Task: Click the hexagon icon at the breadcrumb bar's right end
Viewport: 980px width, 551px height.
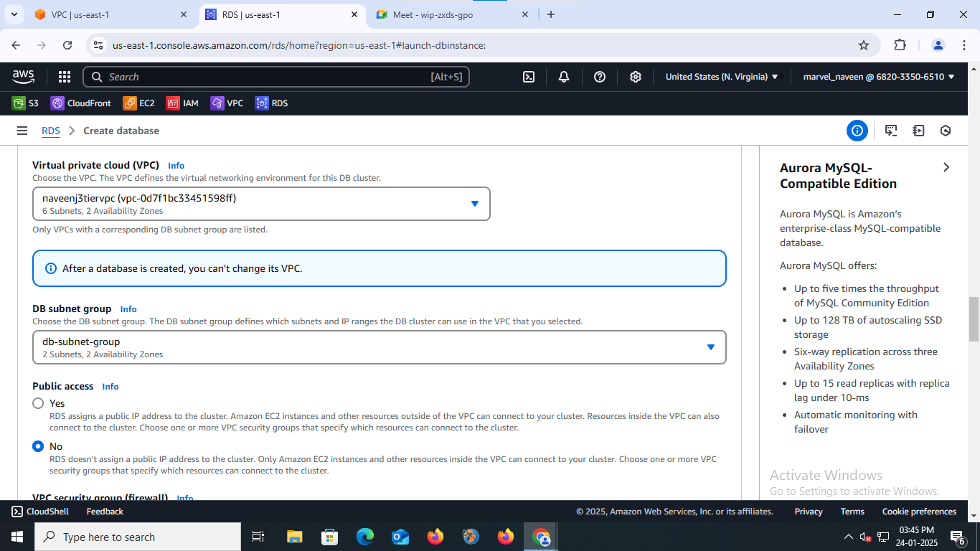Action: tap(946, 131)
